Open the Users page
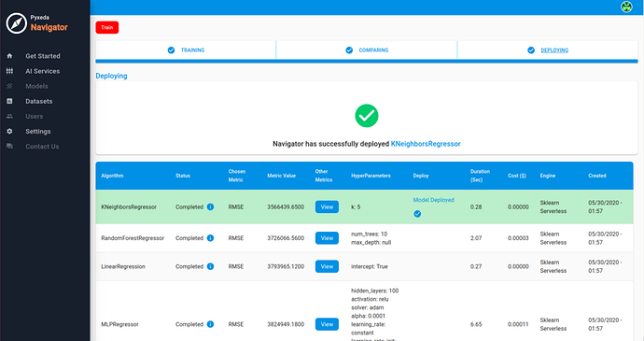This screenshot has width=644, height=341. (x=35, y=117)
